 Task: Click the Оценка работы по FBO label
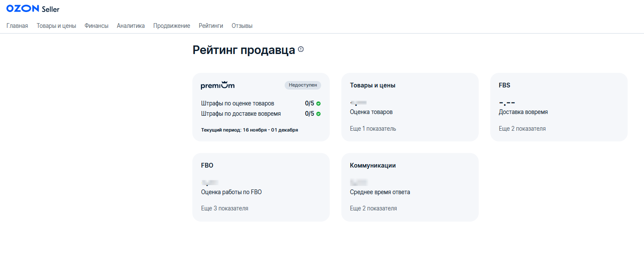231,192
